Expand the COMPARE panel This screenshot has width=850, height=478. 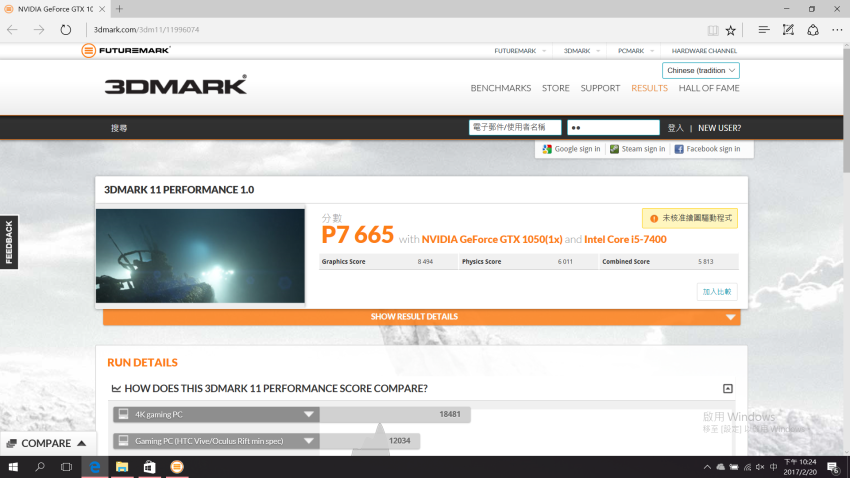(47, 443)
